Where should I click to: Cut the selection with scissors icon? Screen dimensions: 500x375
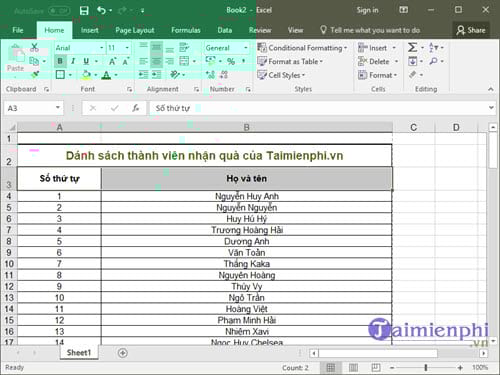pos(34,48)
